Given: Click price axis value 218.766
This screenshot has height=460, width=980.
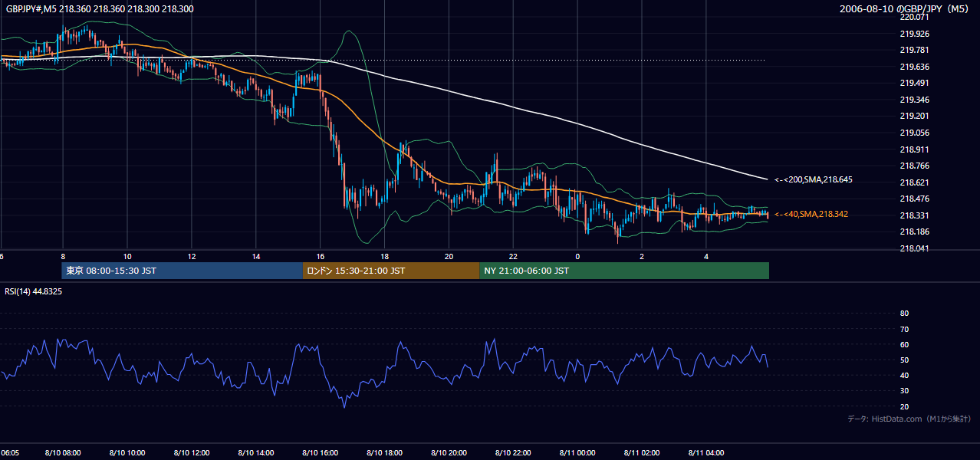Looking at the screenshot, I should coord(915,166).
